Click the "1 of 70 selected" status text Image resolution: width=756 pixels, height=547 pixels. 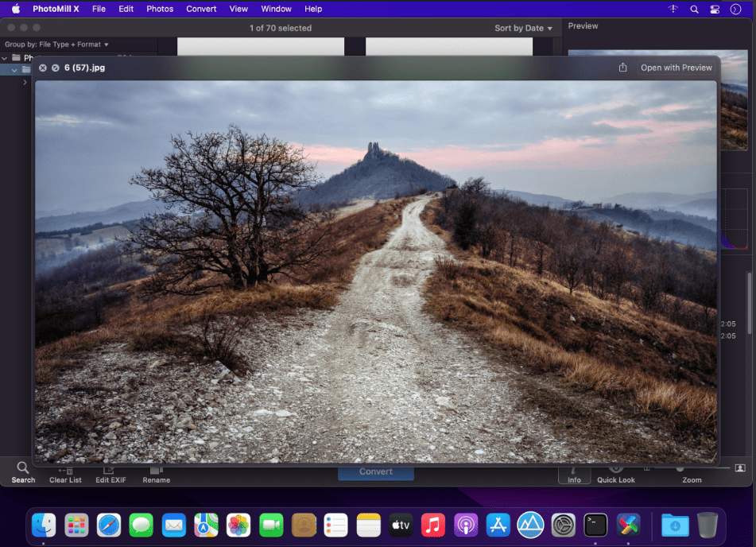pyautogui.click(x=281, y=28)
